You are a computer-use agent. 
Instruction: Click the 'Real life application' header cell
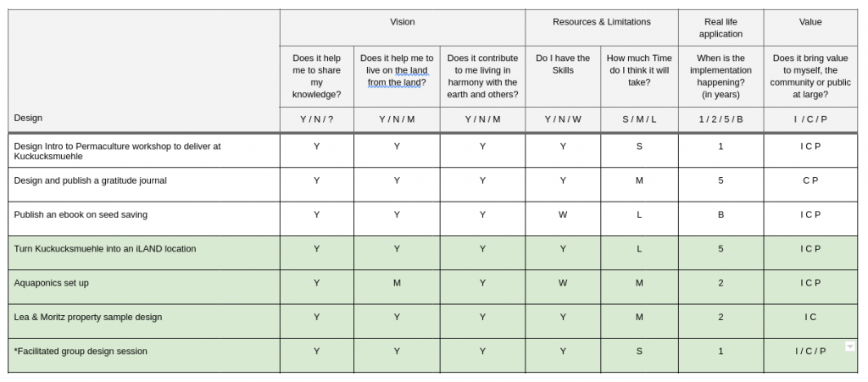pyautogui.click(x=721, y=28)
